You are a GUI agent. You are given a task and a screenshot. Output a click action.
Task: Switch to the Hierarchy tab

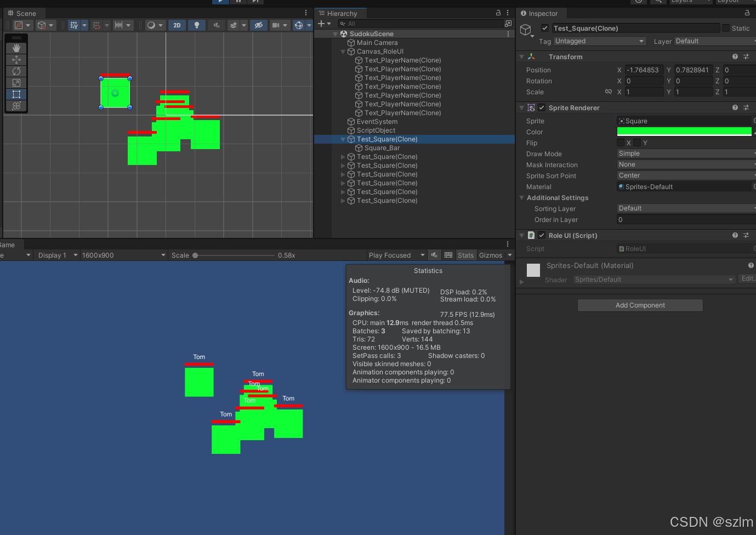coord(340,13)
